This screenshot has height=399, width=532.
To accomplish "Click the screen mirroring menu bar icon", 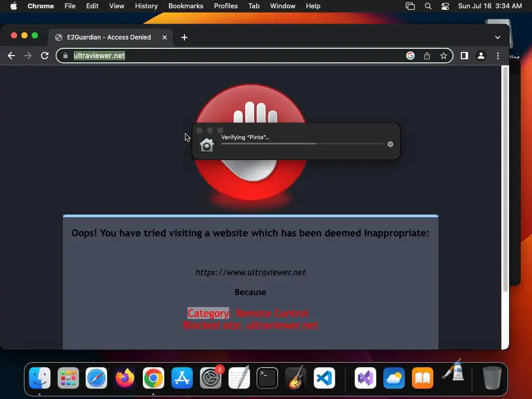I will tap(410, 6).
